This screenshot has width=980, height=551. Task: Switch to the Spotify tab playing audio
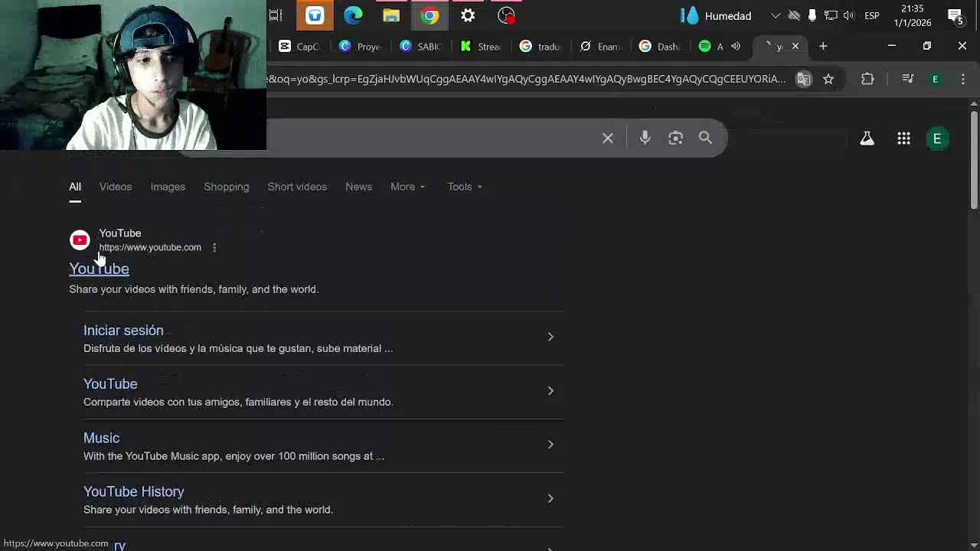click(720, 47)
